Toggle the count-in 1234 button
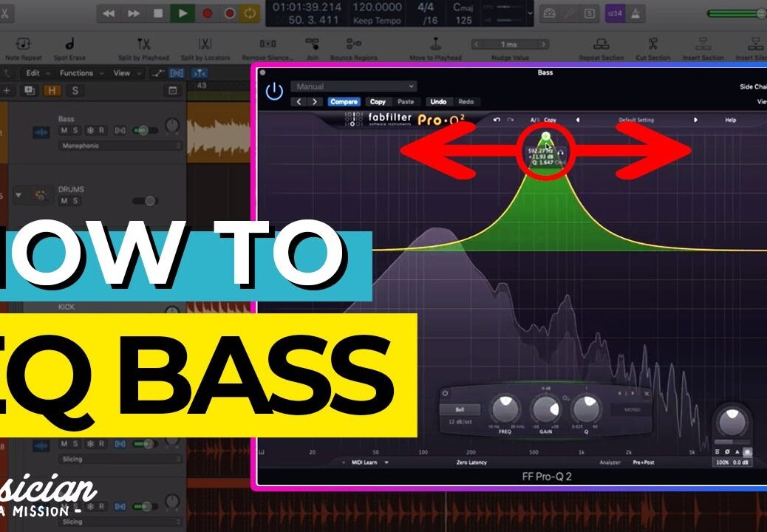 point(614,14)
